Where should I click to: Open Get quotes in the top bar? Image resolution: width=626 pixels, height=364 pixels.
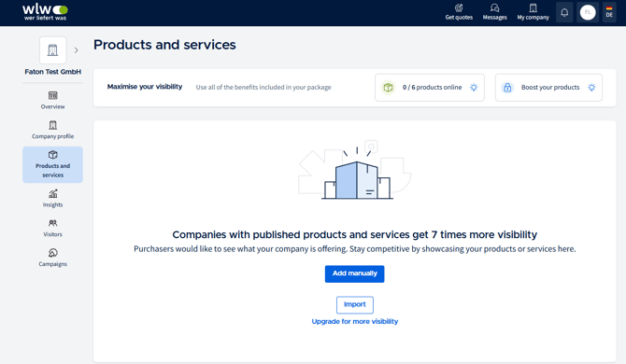click(x=459, y=12)
